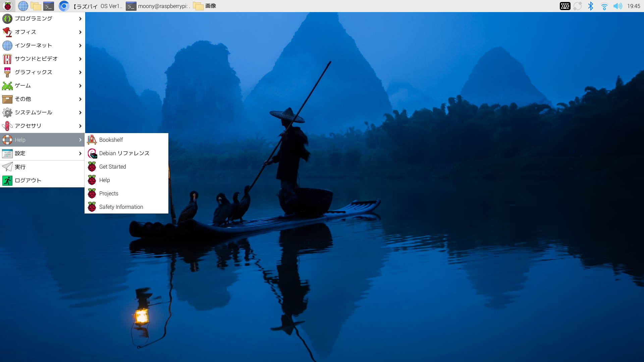This screenshot has height=362, width=644.
Task: Open the file manager folder launcher
Action: pos(36,6)
